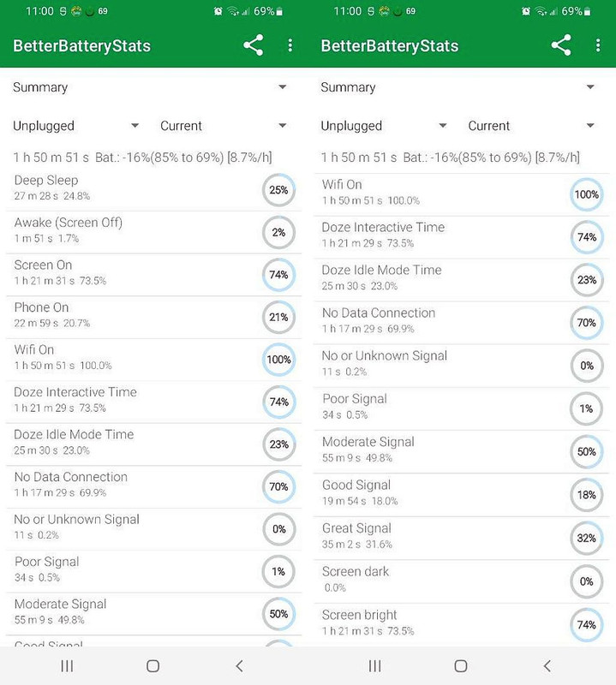Select the Phone On row
Image resolution: width=616 pixels, height=685 pixels.
[x=153, y=317]
